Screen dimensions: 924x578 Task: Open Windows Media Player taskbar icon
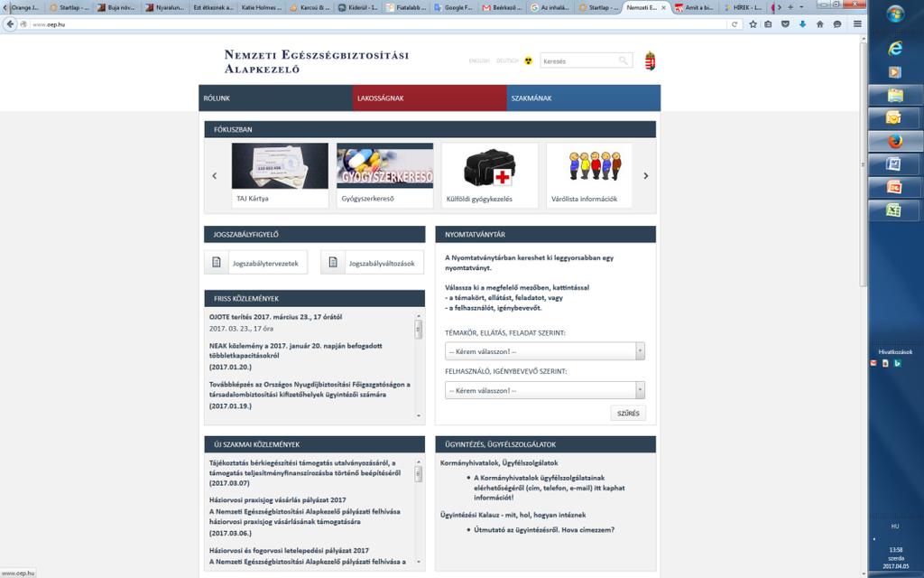895,72
